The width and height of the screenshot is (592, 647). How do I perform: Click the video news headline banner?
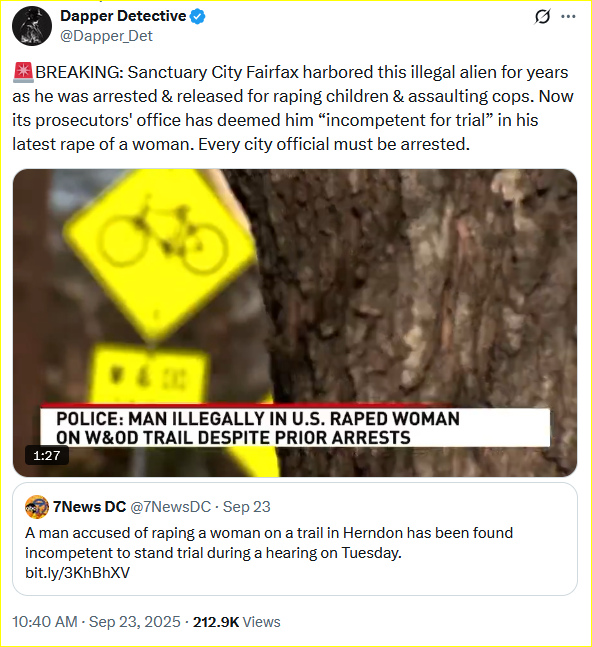(295, 427)
